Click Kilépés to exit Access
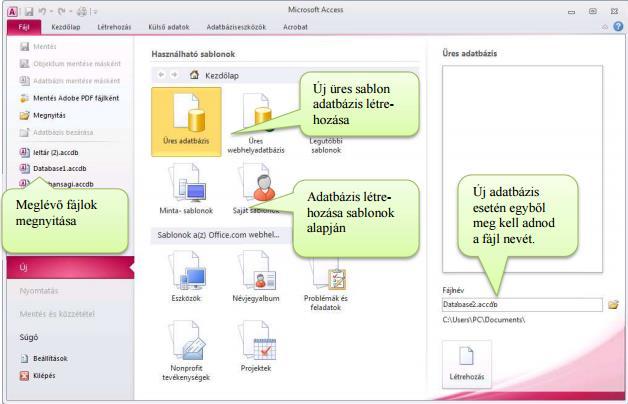 38,376
